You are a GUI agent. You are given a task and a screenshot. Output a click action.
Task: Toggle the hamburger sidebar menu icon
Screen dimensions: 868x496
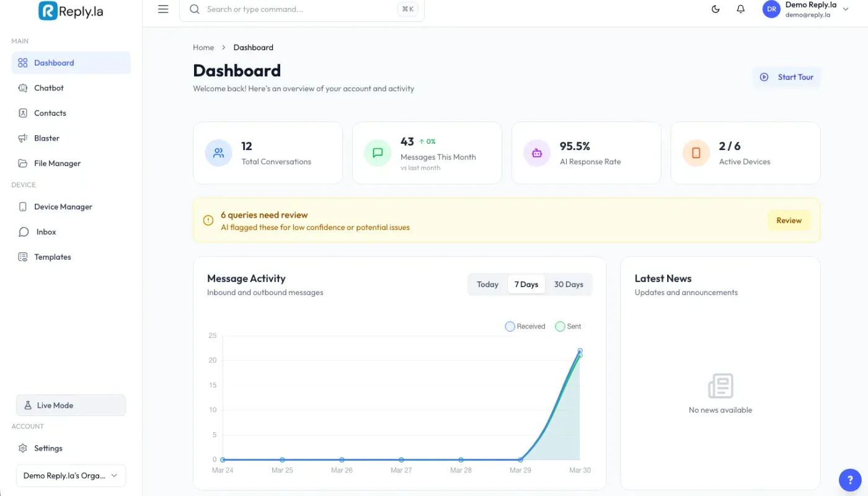point(163,9)
